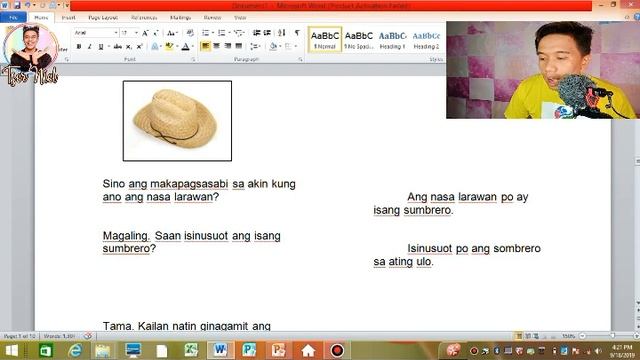The height and width of the screenshot is (360, 640).
Task: Increase the paragraph indent
Action: tap(267, 33)
